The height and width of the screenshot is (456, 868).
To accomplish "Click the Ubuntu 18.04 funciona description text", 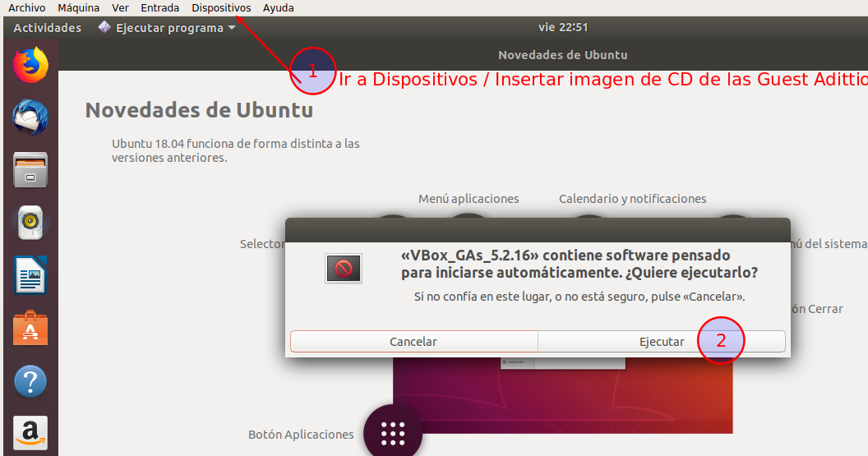I will [x=236, y=150].
